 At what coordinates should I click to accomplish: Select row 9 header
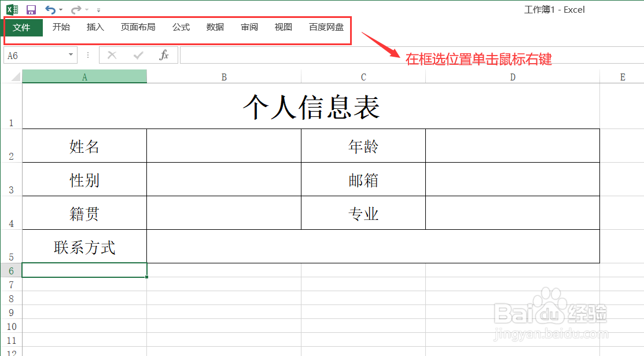[x=11, y=313]
